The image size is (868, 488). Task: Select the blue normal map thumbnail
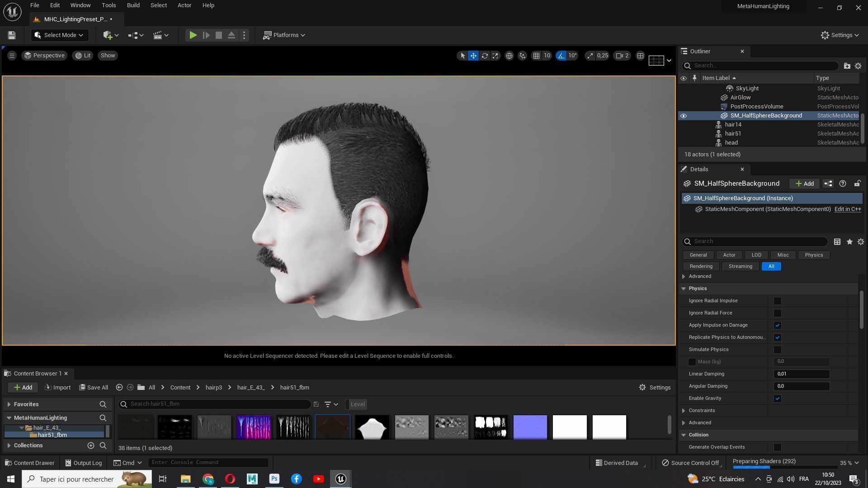(x=530, y=427)
